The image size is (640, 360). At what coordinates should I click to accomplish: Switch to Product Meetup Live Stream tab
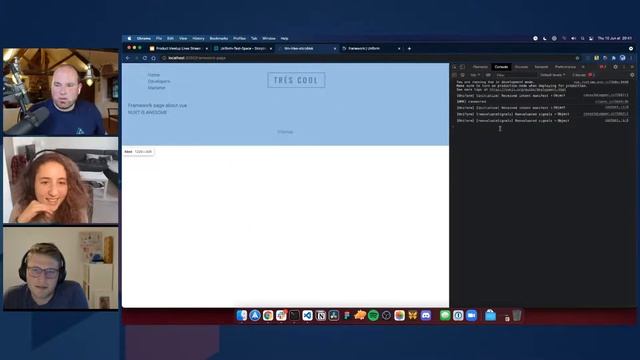point(178,49)
